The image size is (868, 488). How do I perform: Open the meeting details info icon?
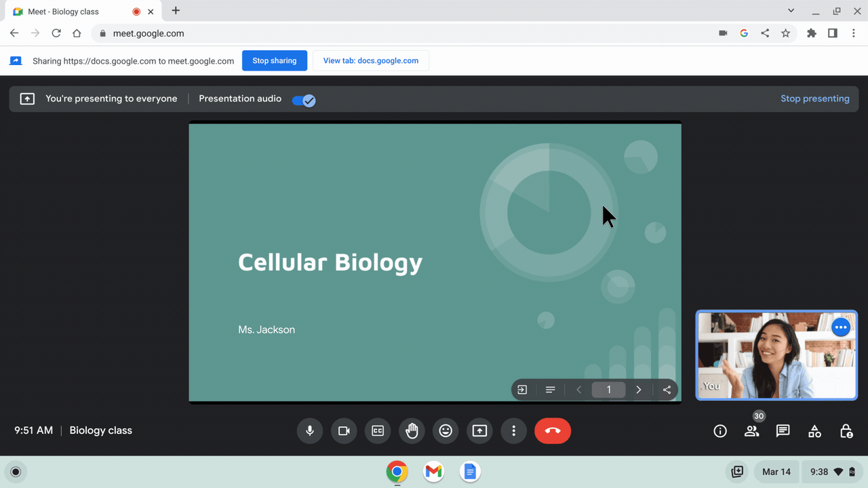pos(720,431)
